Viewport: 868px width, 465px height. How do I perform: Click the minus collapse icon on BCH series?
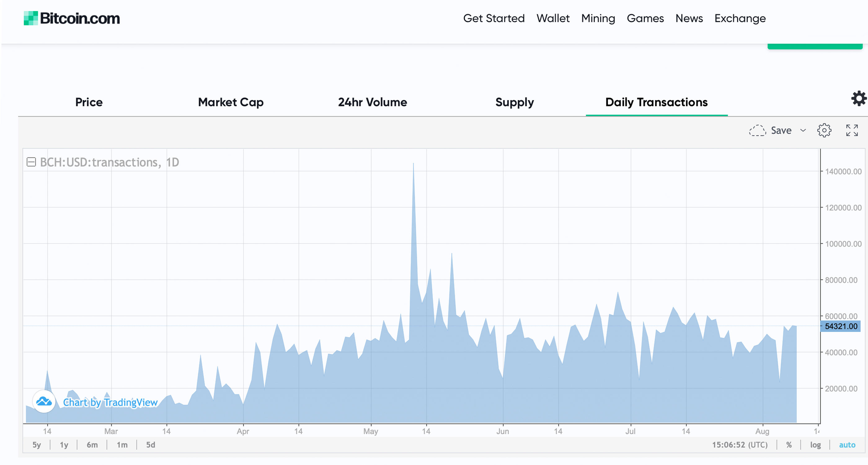pyautogui.click(x=30, y=162)
